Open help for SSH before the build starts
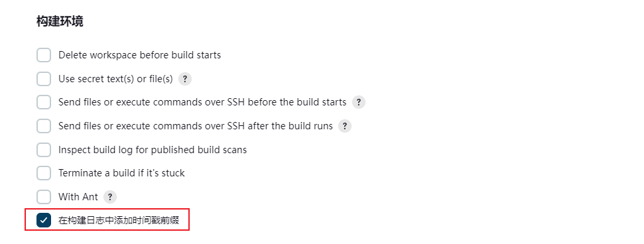Image resolution: width=644 pixels, height=244 pixels. coord(359,102)
